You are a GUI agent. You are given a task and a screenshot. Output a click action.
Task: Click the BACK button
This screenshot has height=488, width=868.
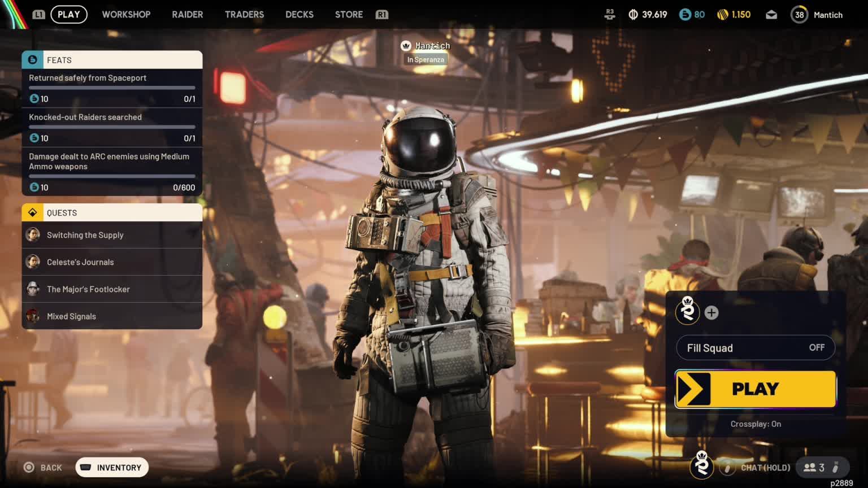coord(43,468)
